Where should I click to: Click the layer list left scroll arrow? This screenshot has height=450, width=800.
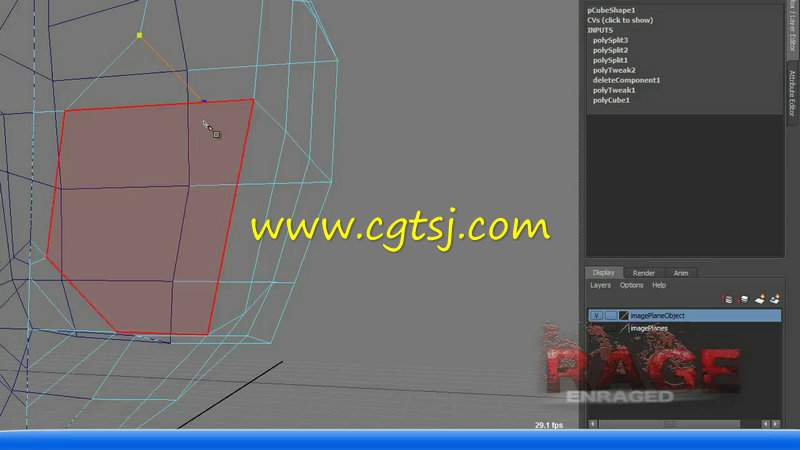point(592,424)
